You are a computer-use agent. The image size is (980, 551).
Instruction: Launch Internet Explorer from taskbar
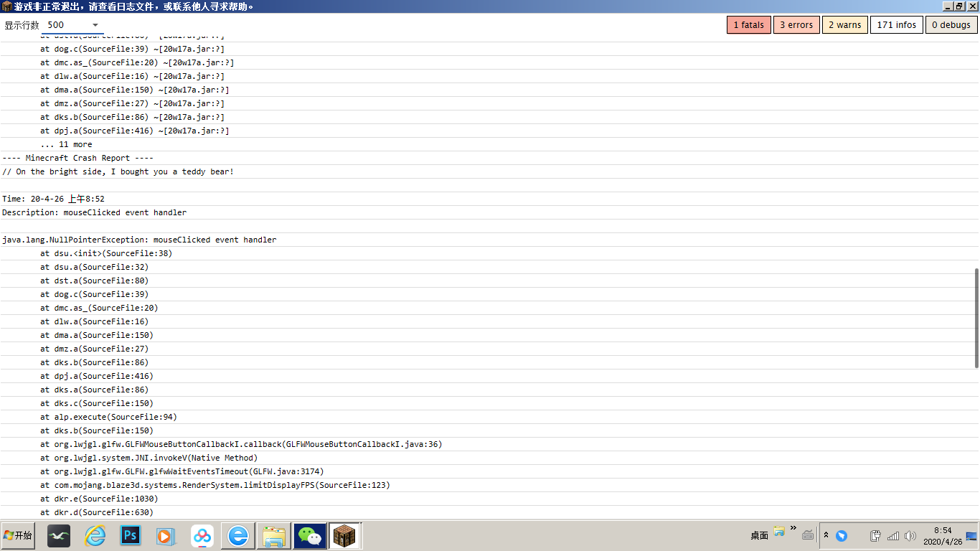[95, 536]
